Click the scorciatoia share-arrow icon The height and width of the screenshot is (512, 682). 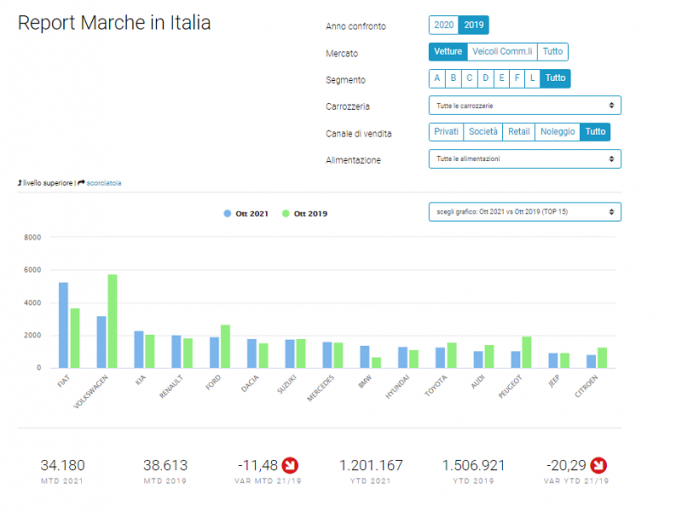pos(81,183)
